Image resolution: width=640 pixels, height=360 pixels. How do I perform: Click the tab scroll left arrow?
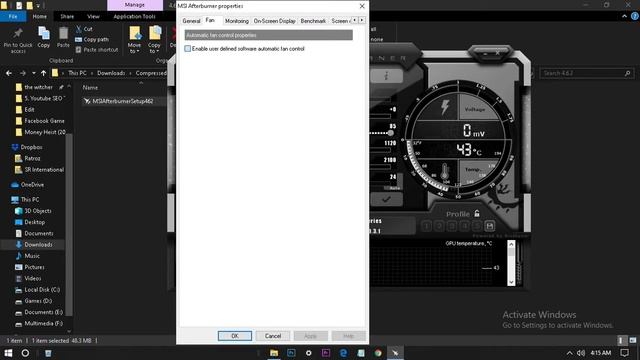355,20
